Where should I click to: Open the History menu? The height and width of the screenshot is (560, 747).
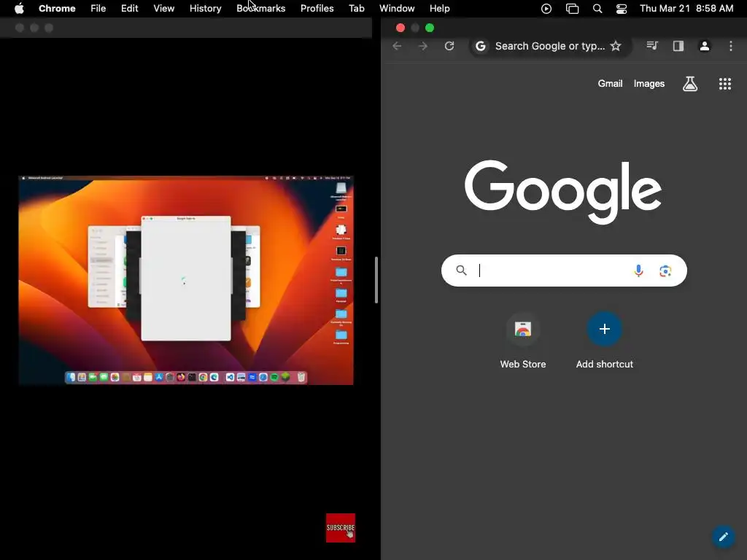205,8
